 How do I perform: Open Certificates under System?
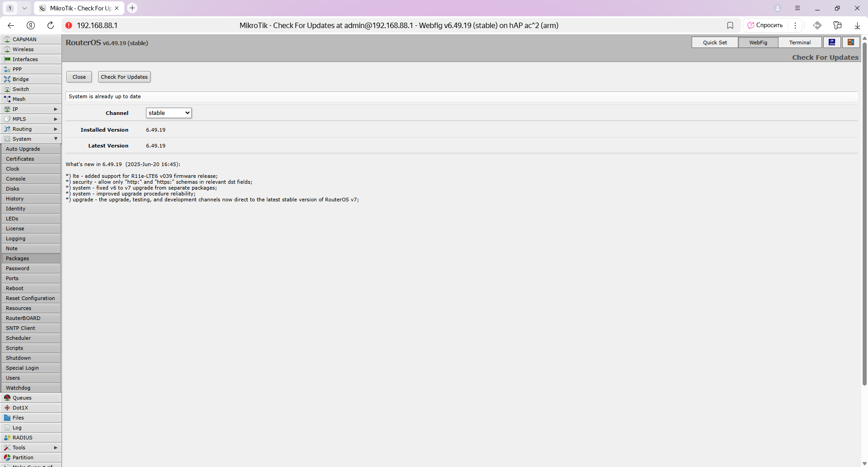coord(31,159)
